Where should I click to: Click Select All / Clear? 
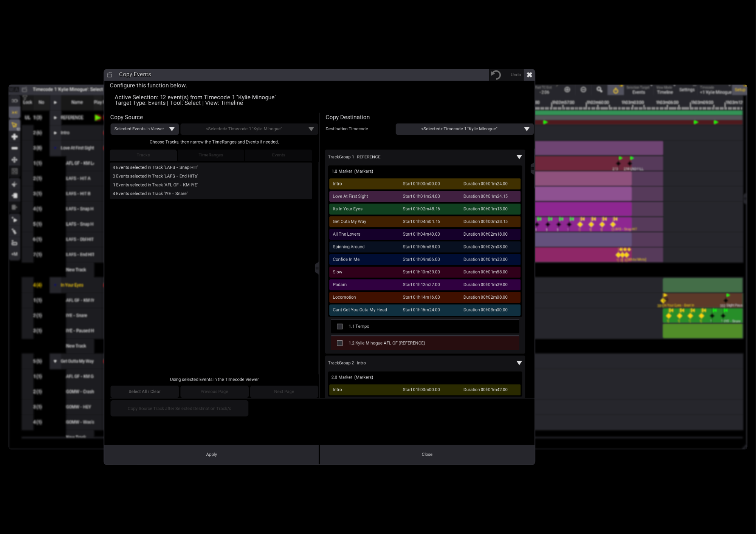144,392
